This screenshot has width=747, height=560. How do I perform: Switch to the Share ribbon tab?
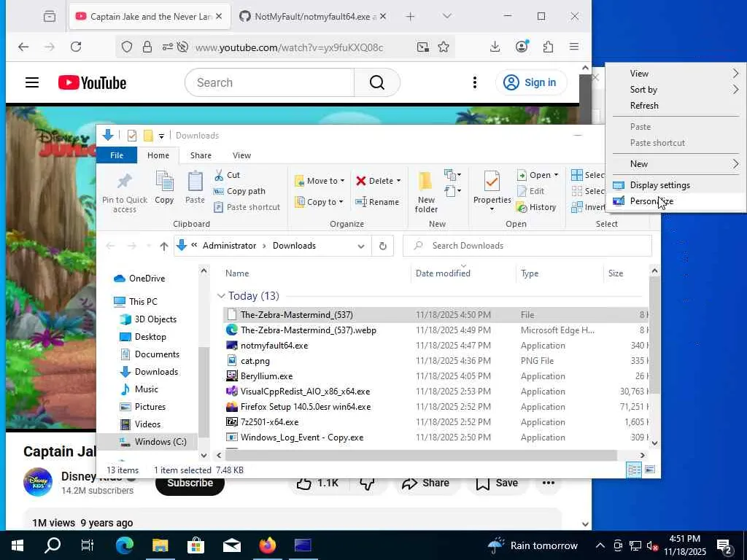[x=201, y=155]
